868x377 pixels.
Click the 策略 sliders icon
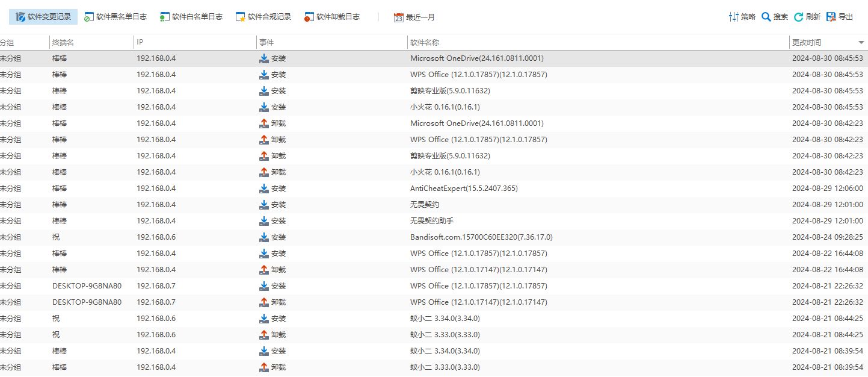[x=733, y=17]
